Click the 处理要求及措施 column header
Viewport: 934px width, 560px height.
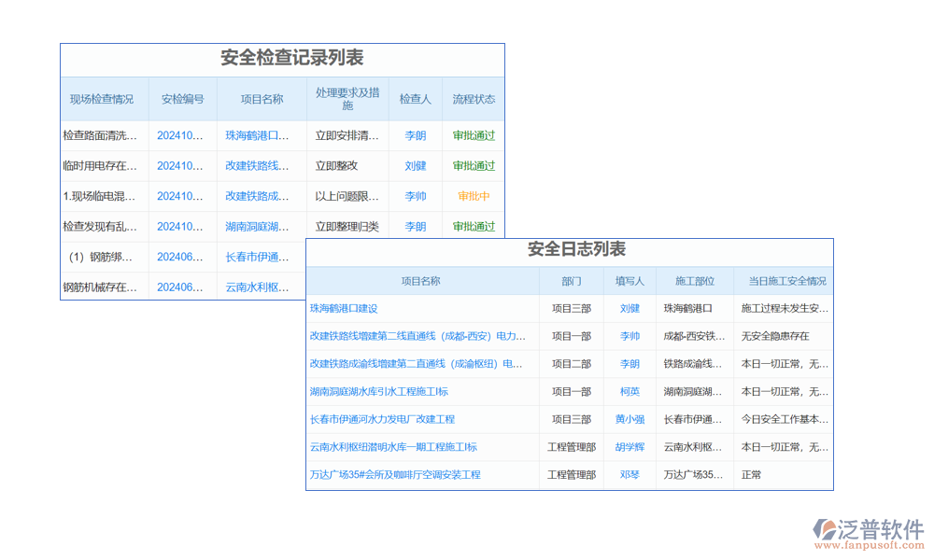click(347, 99)
